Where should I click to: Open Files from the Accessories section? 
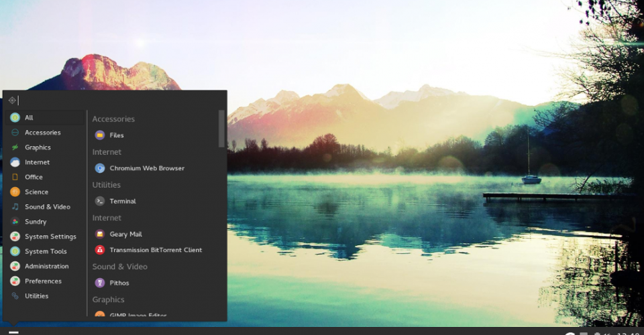pyautogui.click(x=116, y=135)
